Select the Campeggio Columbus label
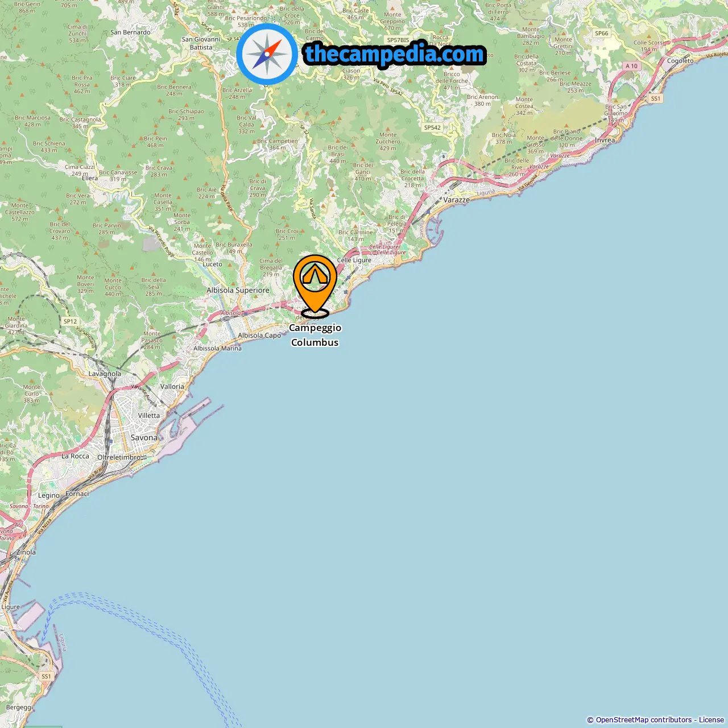 coord(315,335)
